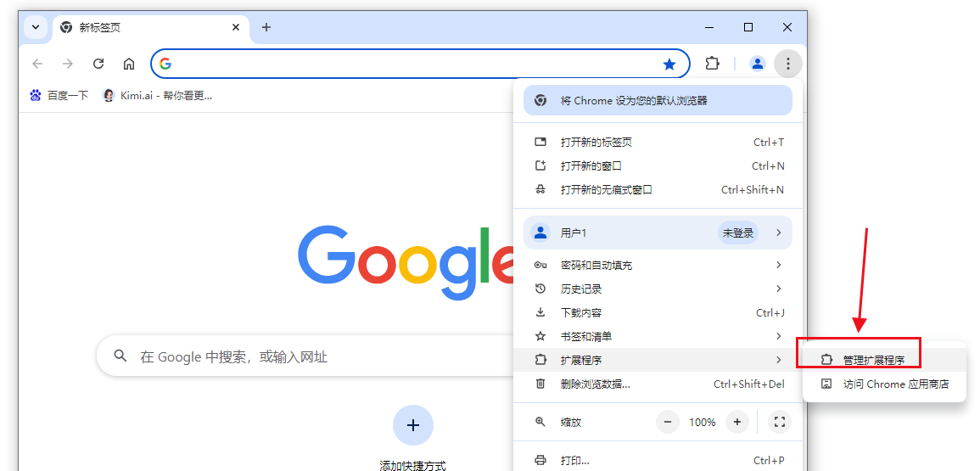Click the 未登录 badge
Image resolution: width=980 pixels, height=471 pixels.
point(738,233)
